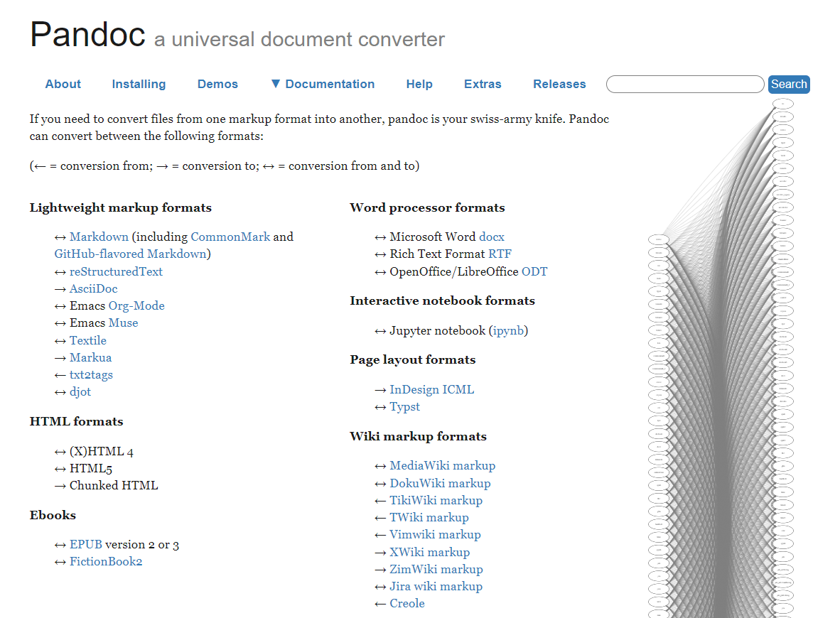Image resolution: width=840 pixels, height=618 pixels.
Task: View the Extras page
Action: pyautogui.click(x=483, y=84)
